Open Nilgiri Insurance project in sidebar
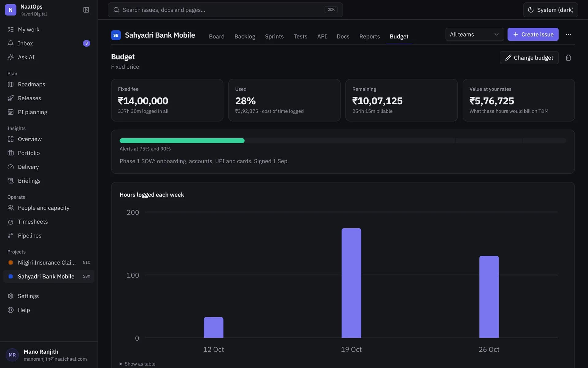Viewport: 588px width, 368px height. tap(49, 263)
